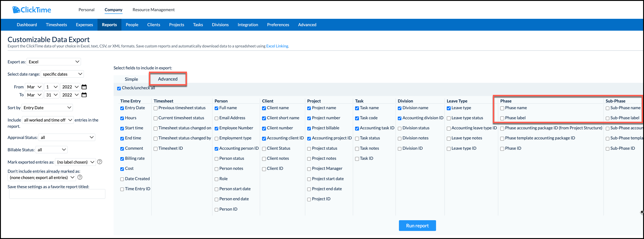644x239 pixels.
Task: Enable the Phase label field
Action: tap(502, 118)
